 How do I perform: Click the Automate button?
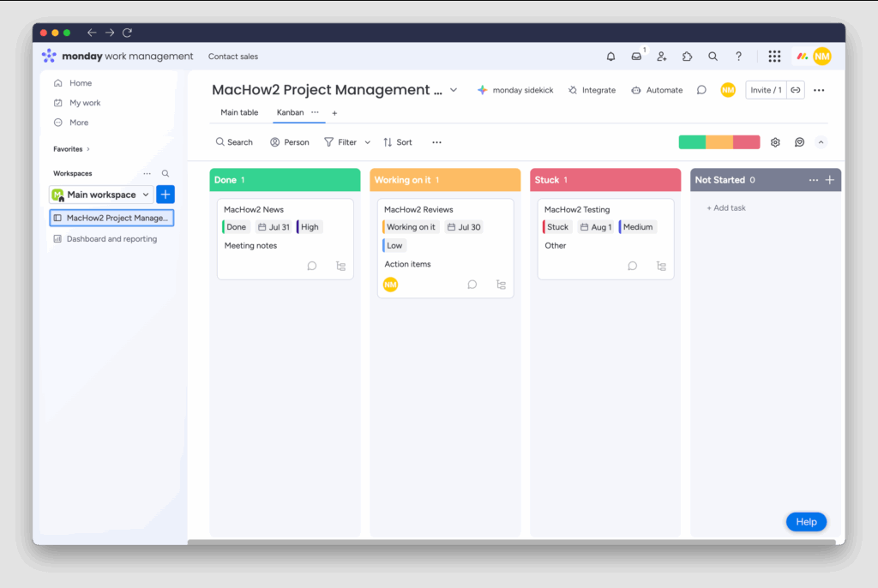(x=657, y=90)
